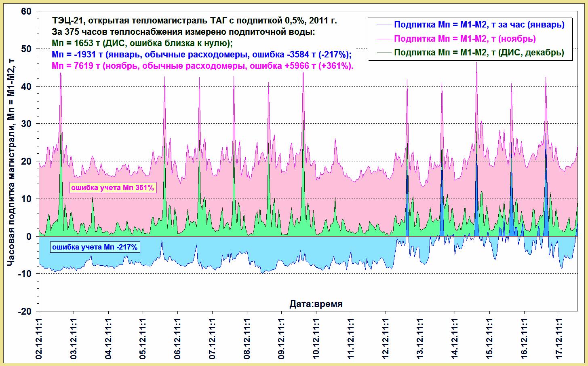Click the 60 value on the y-axis
The width and height of the screenshot is (588, 366).
tap(26, 11)
